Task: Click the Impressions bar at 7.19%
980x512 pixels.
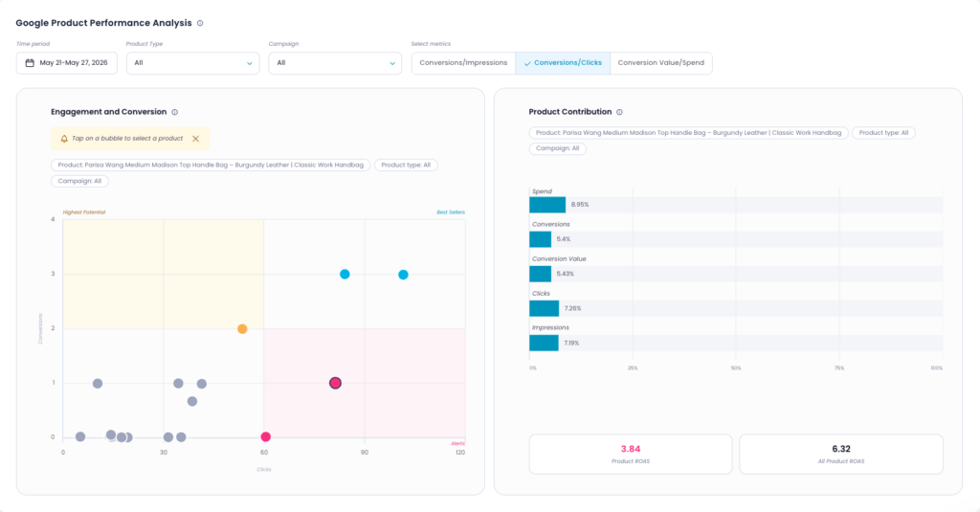Action: point(544,343)
